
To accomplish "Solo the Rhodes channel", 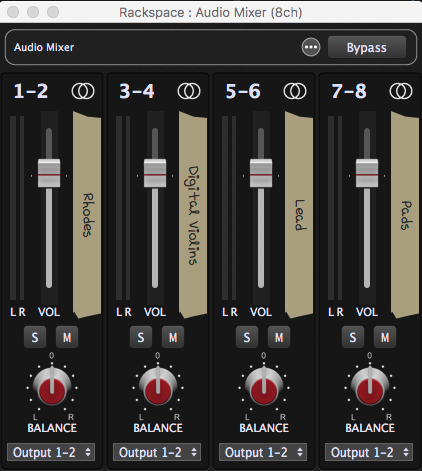I will (35, 337).
